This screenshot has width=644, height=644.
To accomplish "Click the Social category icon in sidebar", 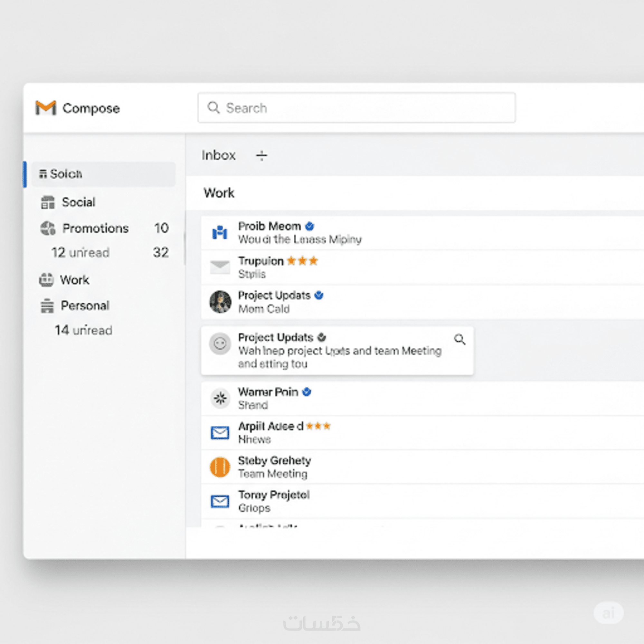I will tap(48, 202).
